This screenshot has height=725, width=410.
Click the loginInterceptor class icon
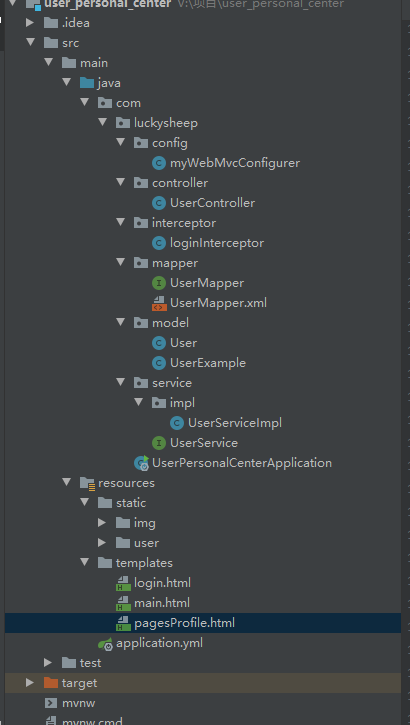point(159,243)
